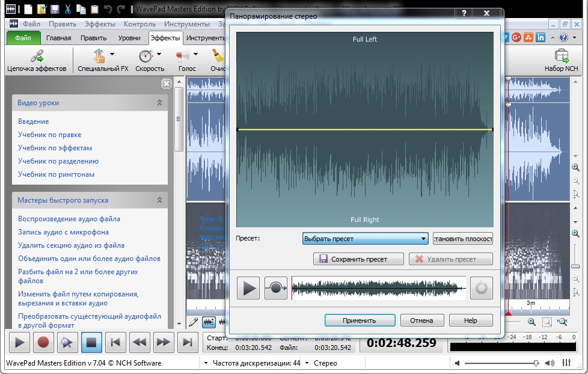Screen dimensions: 588x374
Task: Click the main Record button
Action: tap(43, 343)
